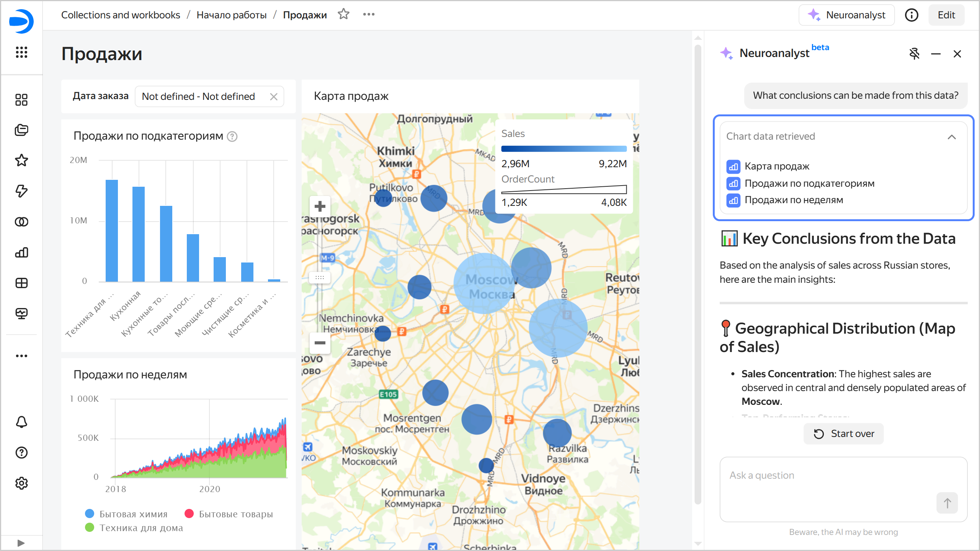Image resolution: width=980 pixels, height=551 pixels.
Task: Open the Дата заказа date range selector
Action: click(x=199, y=96)
